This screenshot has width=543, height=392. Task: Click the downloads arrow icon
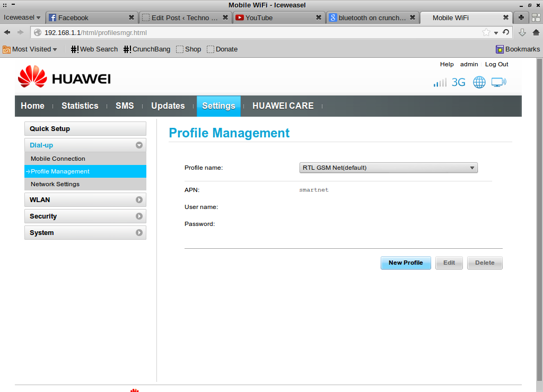click(522, 32)
